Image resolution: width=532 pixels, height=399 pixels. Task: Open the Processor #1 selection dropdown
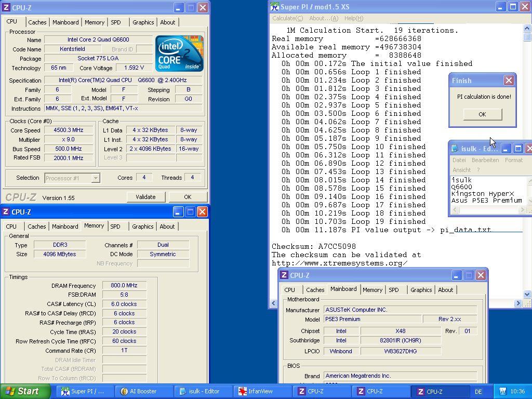96,178
